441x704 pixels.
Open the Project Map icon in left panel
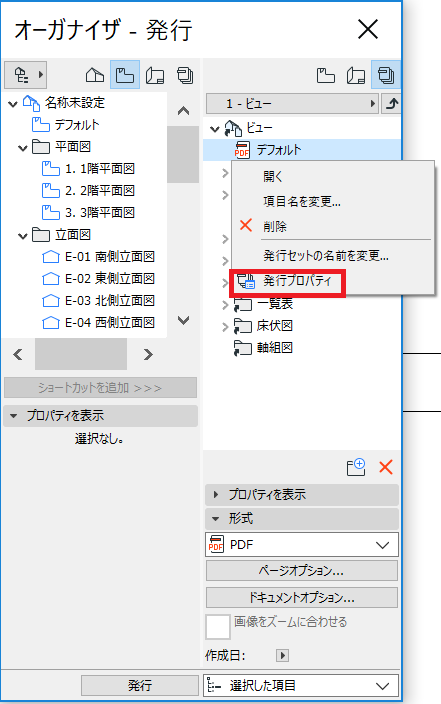[x=95, y=75]
